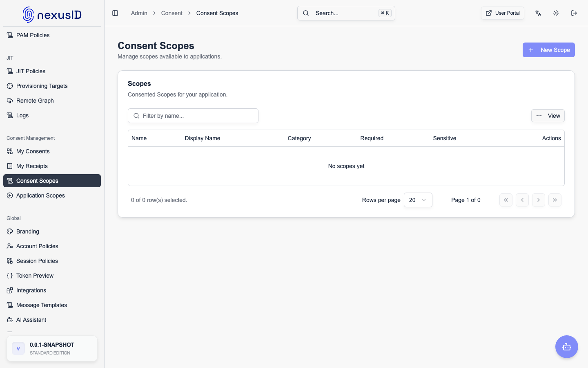Image resolution: width=588 pixels, height=368 pixels.
Task: Click the Branding palette icon
Action: pos(10,231)
